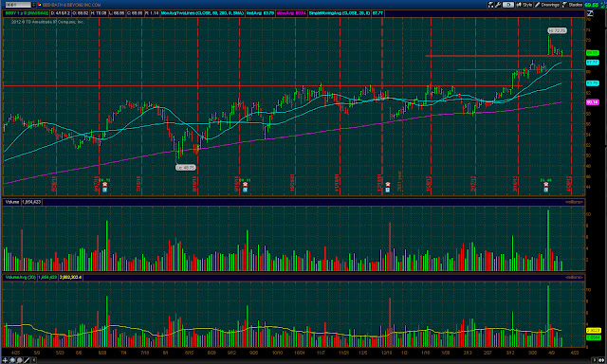The image size is (607, 364).
Task: Click the VolumeAvg (20) study label
Action: [21, 278]
